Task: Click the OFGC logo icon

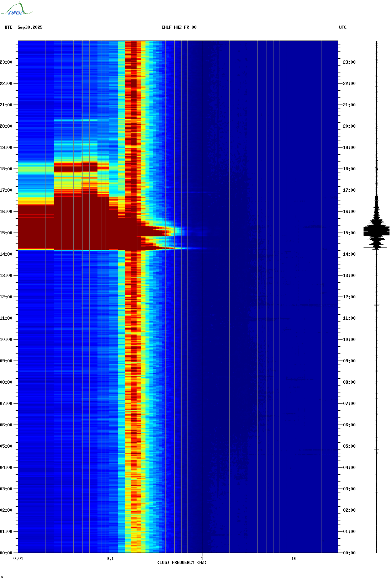Action: (16, 9)
